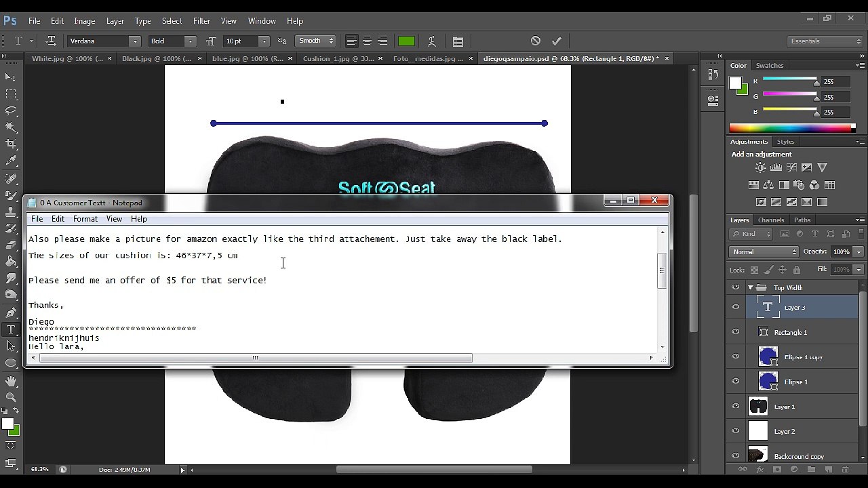Select the Lasso tool

pyautogui.click(x=11, y=110)
